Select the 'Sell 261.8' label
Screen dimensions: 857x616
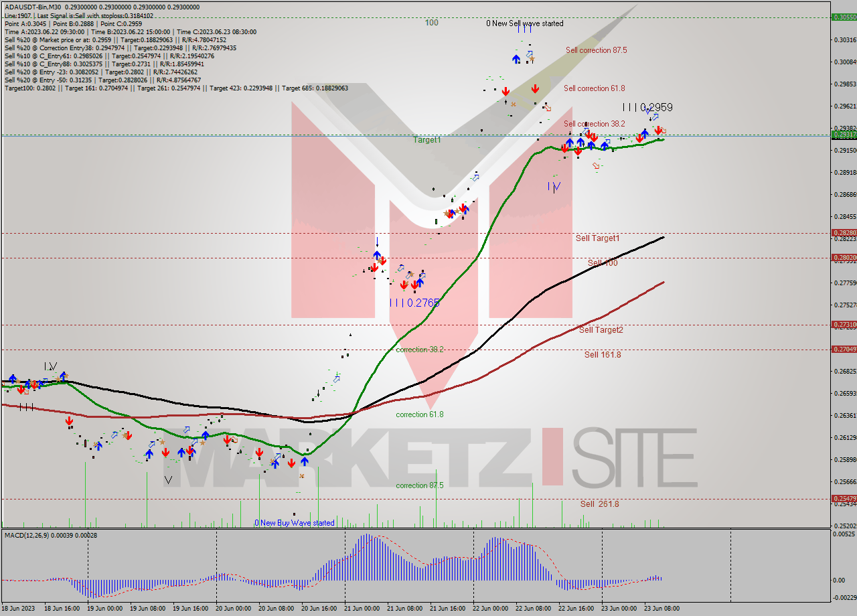(x=599, y=504)
